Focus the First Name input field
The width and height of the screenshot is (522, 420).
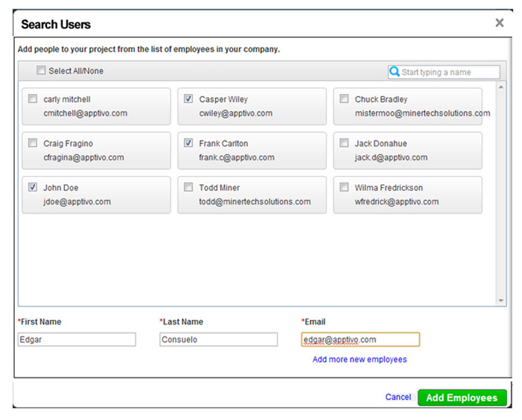tap(77, 339)
